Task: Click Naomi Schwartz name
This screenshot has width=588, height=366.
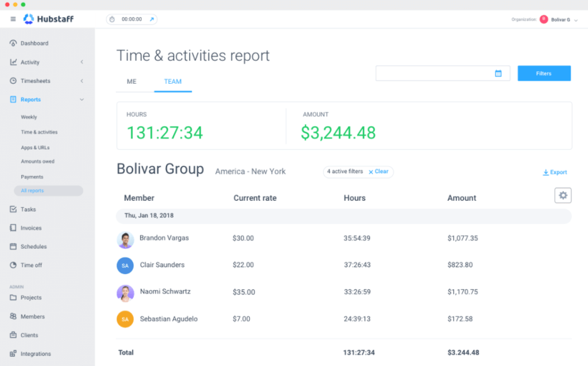Action: [x=165, y=291]
